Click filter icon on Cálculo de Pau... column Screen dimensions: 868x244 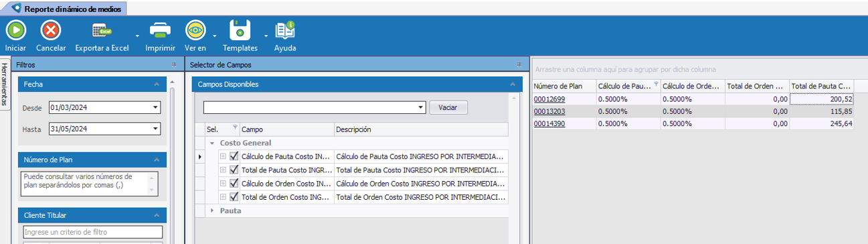[x=656, y=85]
